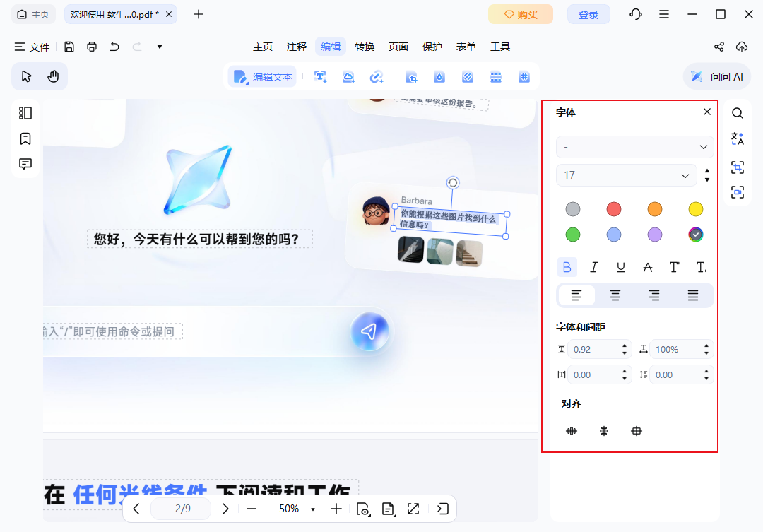Screen dimensions: 763x532
Task: Toggle subscript formatting
Action: 702,267
